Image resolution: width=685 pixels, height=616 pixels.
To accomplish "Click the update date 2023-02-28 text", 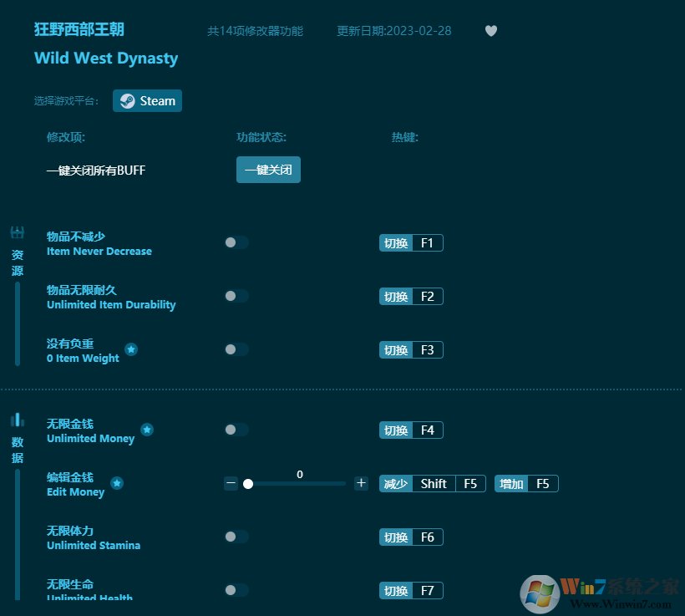I will click(x=394, y=31).
